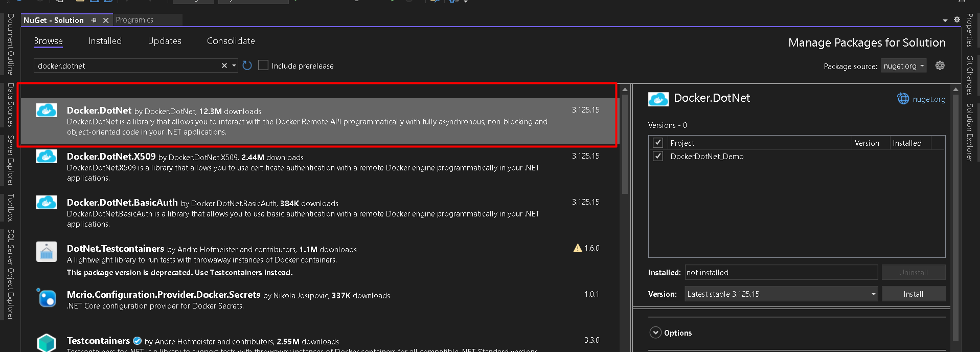
Task: Select the Mcrio.Configuration.Provider.Docker.Secrets package title
Action: tap(164, 295)
